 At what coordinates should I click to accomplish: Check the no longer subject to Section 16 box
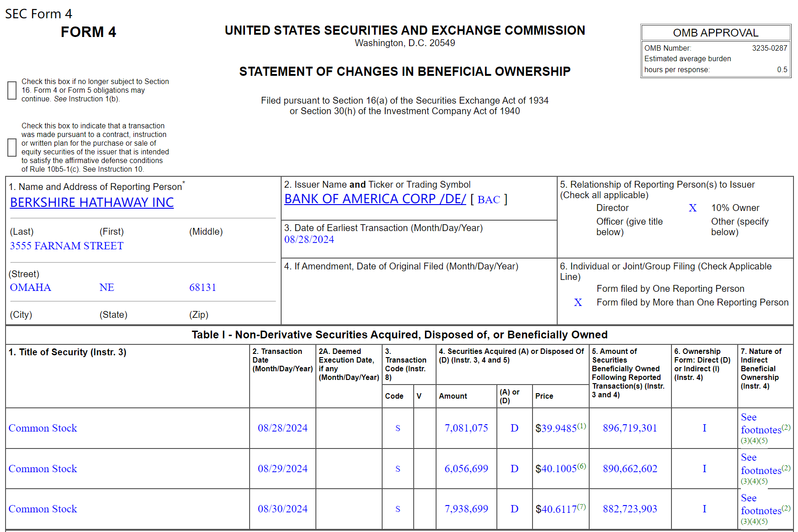pos(12,90)
